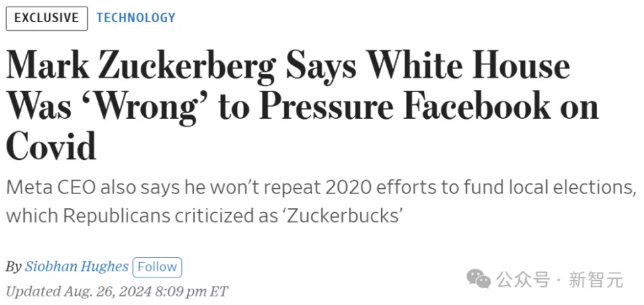644x305 pixels.
Task: Click the 公众号 新智元 watermark text
Action: click(x=559, y=279)
